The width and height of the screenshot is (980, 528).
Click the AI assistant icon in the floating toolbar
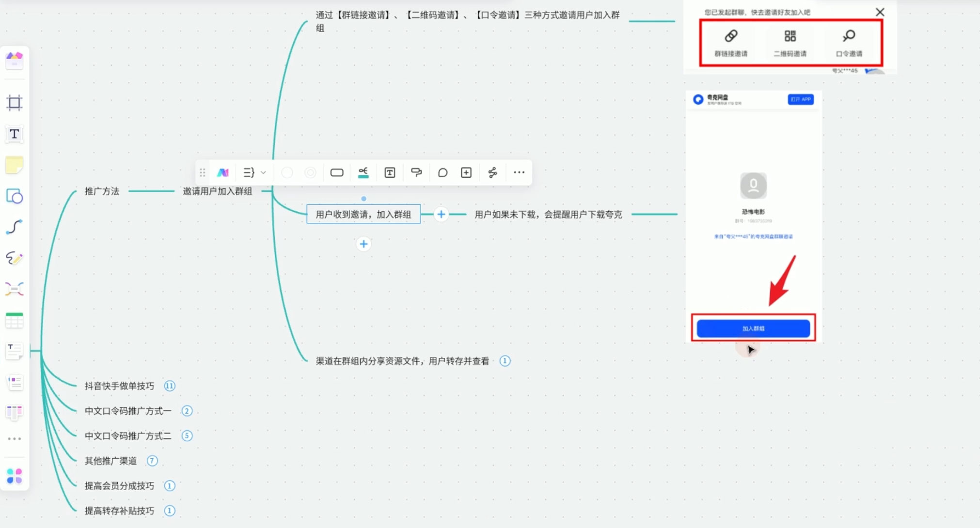click(222, 172)
